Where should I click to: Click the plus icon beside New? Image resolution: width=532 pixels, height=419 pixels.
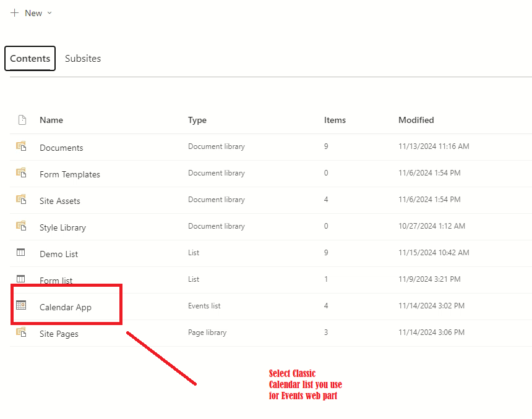(14, 12)
